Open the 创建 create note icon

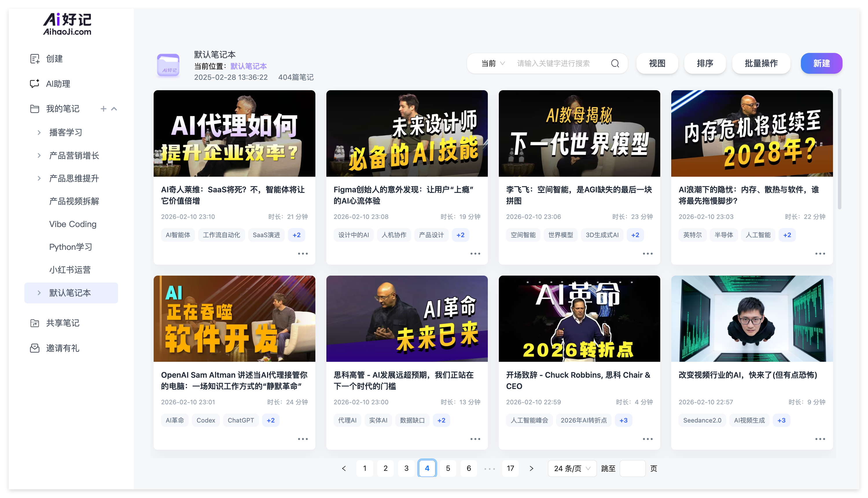point(34,59)
